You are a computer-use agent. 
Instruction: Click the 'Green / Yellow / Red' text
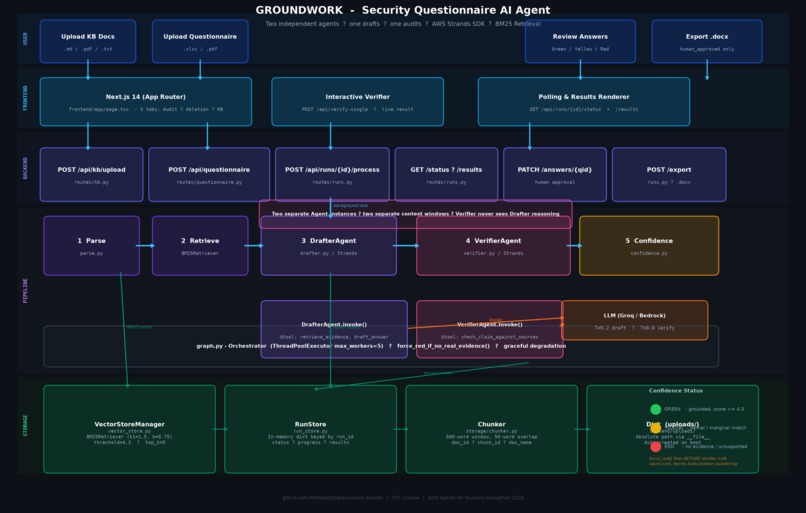580,49
